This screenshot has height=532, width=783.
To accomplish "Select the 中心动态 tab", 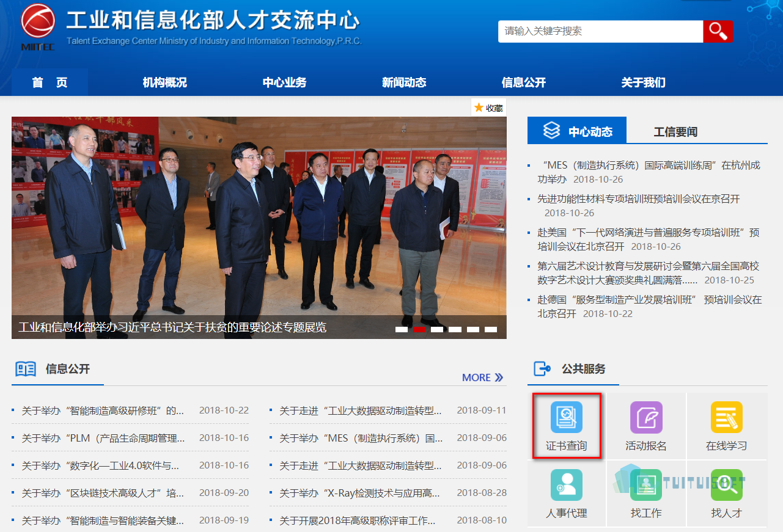I will coord(577,130).
